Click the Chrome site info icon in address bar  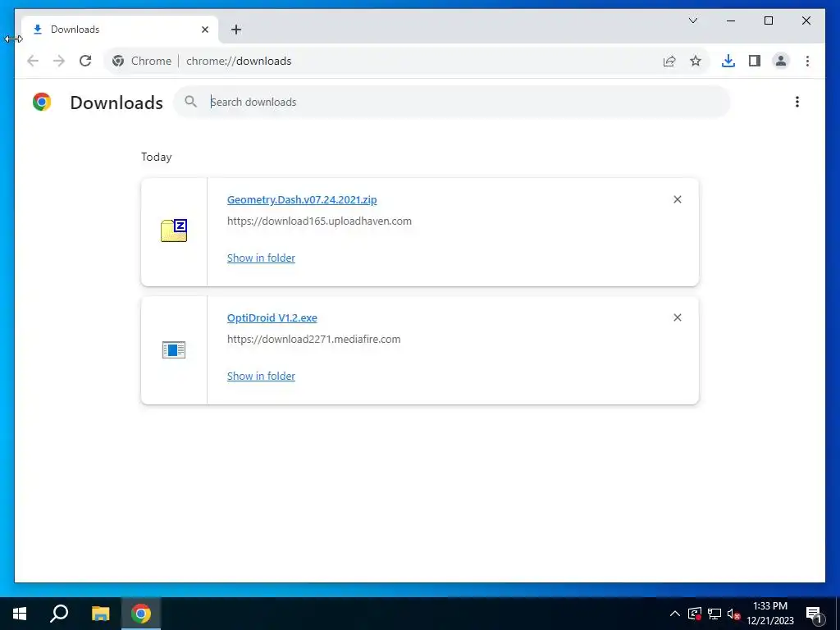pyautogui.click(x=118, y=61)
